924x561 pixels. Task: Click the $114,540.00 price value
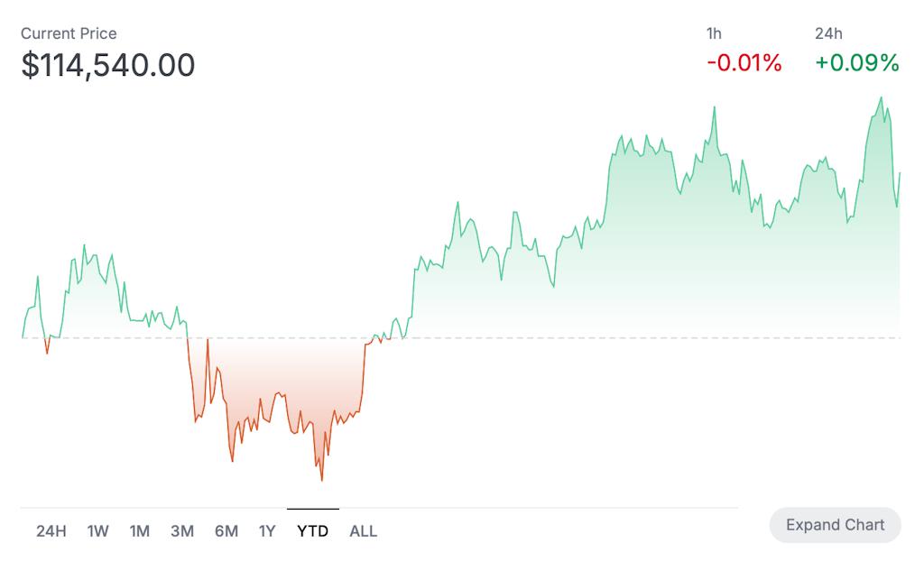click(108, 66)
